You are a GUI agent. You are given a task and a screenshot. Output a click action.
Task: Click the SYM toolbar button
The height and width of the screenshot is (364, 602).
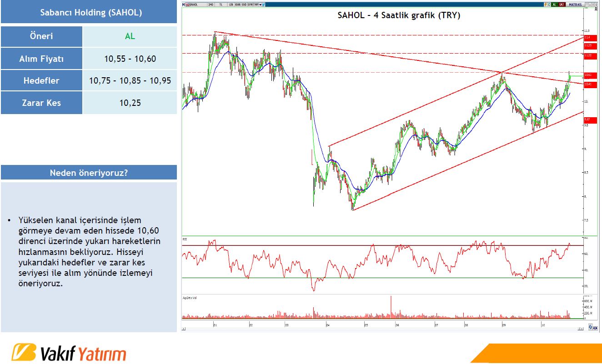coord(250,5)
